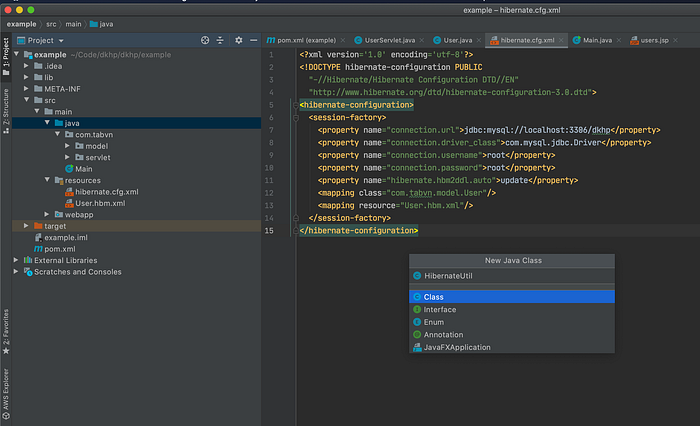This screenshot has height=426, width=700.
Task: Click the collapse all icon in Project panel
Action: tap(221, 40)
